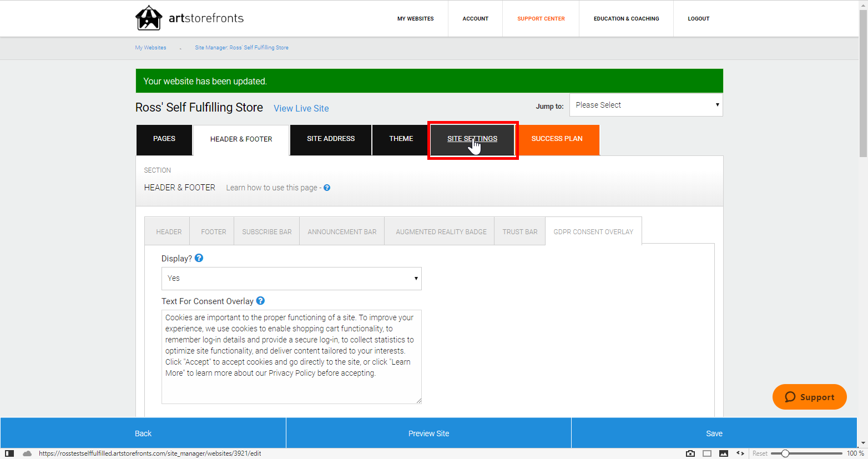Click Site Manager breadcrumb link
This screenshot has height=459, width=868.
point(241,48)
